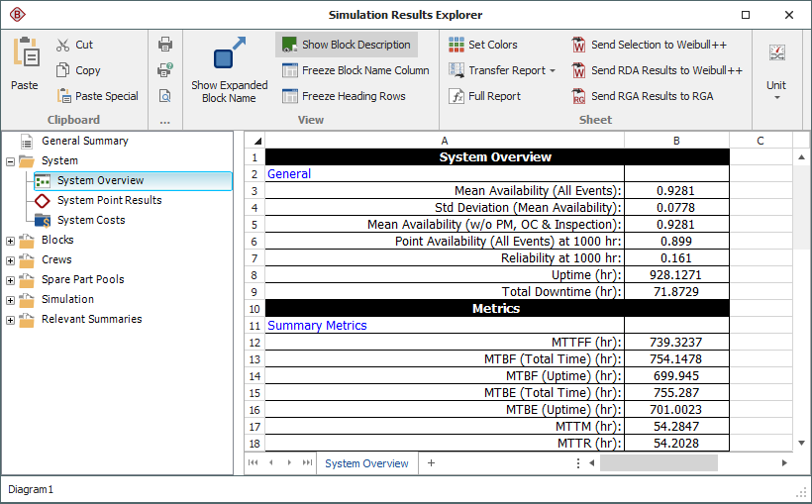
Task: Click the Paste clipboard icon
Action: (25, 53)
